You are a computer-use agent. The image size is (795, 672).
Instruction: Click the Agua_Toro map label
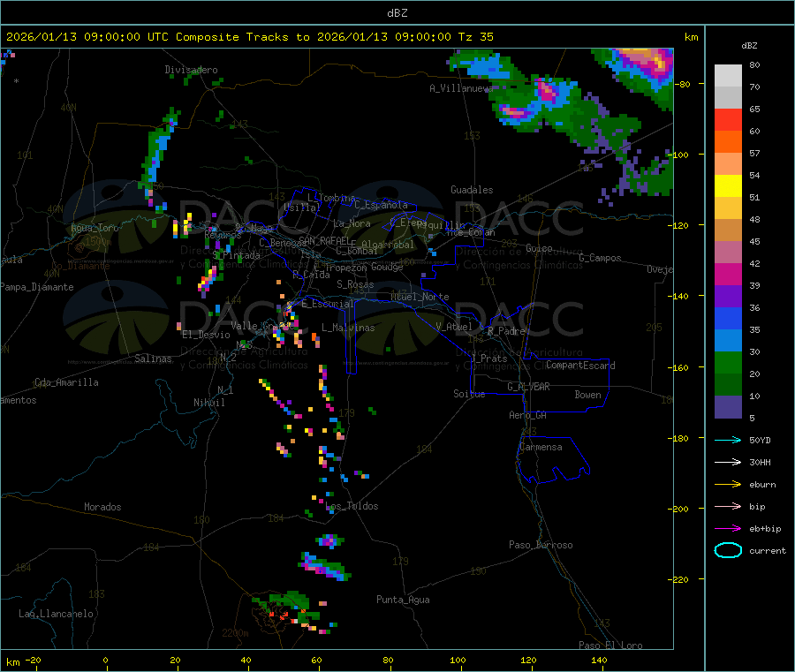pos(95,228)
